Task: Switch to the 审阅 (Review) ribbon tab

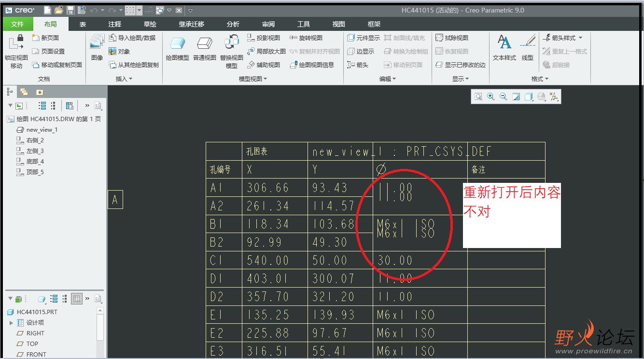Action: [268, 24]
